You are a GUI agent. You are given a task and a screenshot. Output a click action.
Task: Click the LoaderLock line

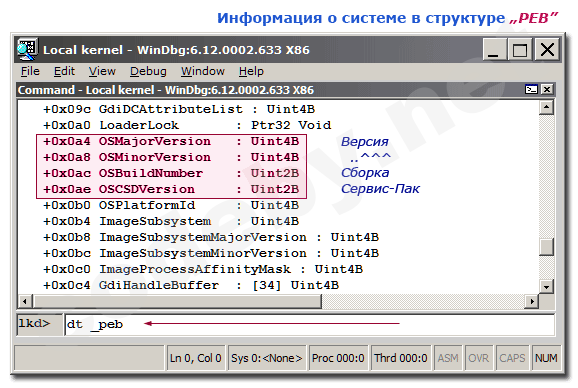(x=187, y=125)
